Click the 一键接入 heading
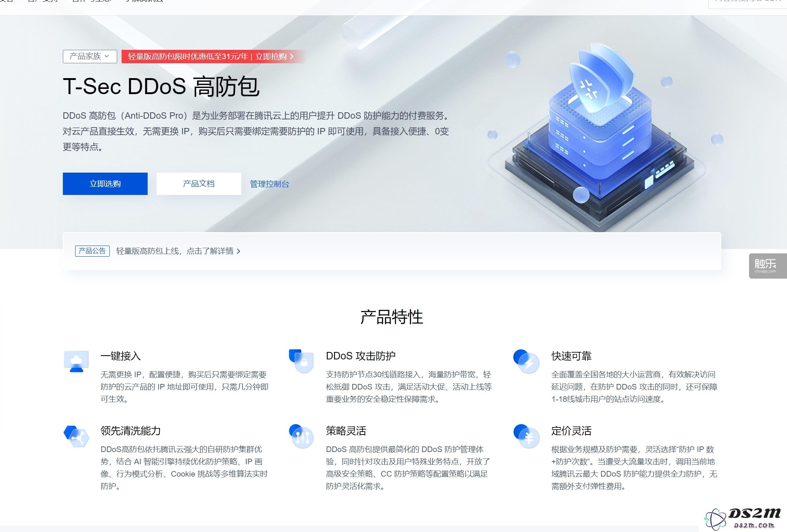 [x=121, y=356]
